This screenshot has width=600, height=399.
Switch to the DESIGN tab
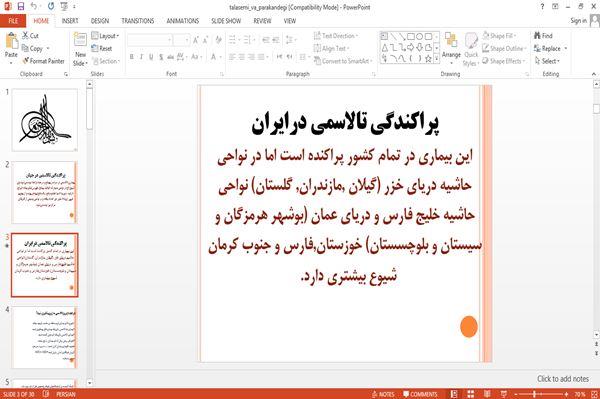click(100, 21)
